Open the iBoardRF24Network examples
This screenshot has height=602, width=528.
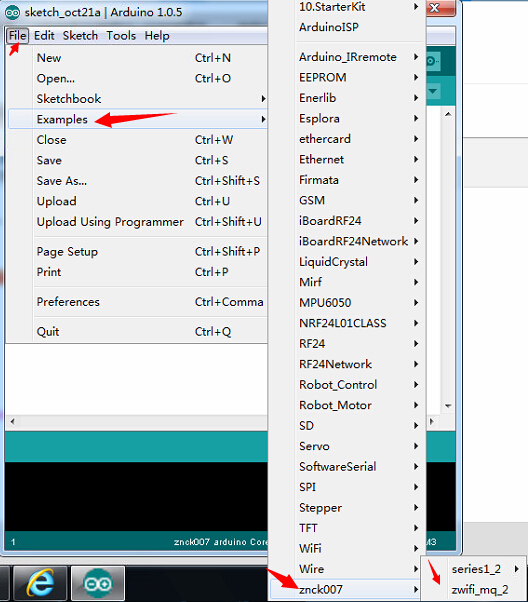(347, 241)
